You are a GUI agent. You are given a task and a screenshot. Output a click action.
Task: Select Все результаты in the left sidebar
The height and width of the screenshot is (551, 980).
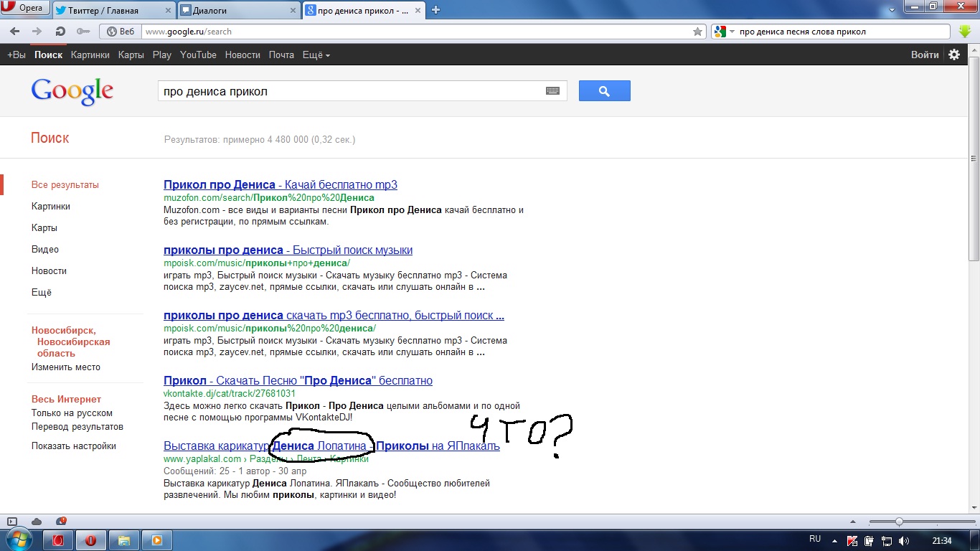[65, 184]
